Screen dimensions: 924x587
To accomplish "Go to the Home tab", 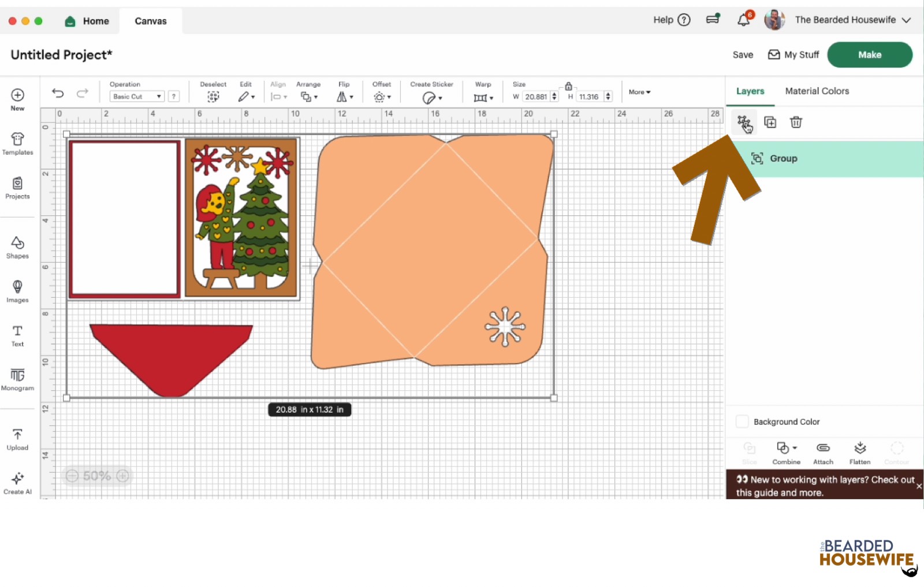I will pyautogui.click(x=87, y=21).
